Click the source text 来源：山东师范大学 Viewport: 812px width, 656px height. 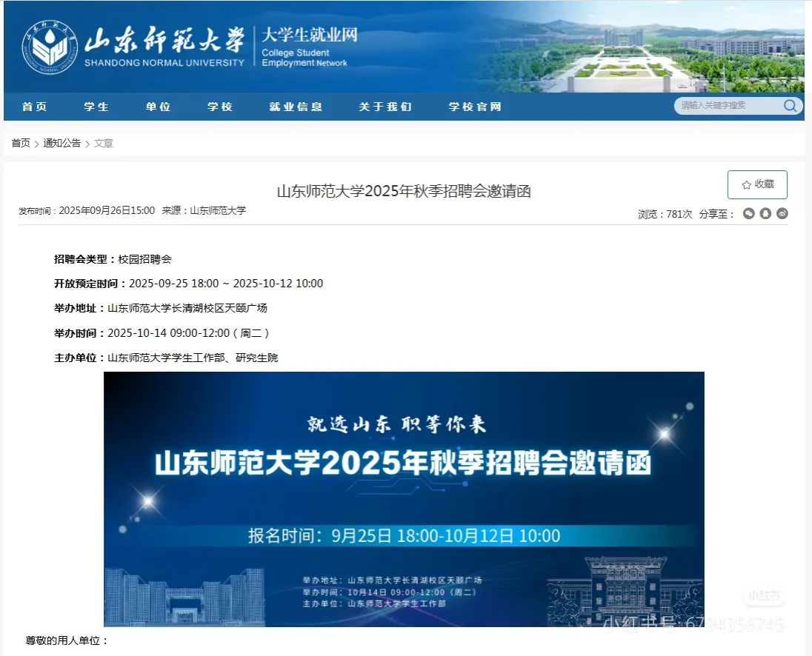(x=204, y=210)
